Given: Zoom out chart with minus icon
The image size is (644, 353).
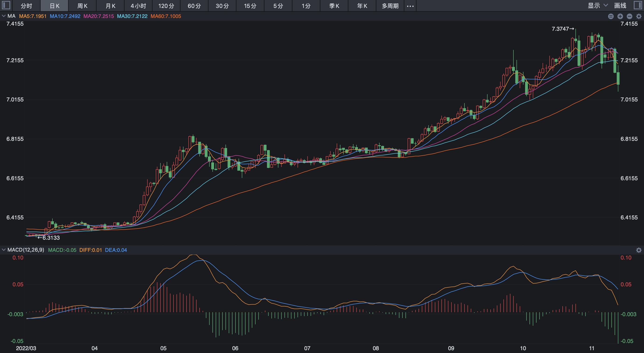Looking at the screenshot, I should [x=630, y=17].
